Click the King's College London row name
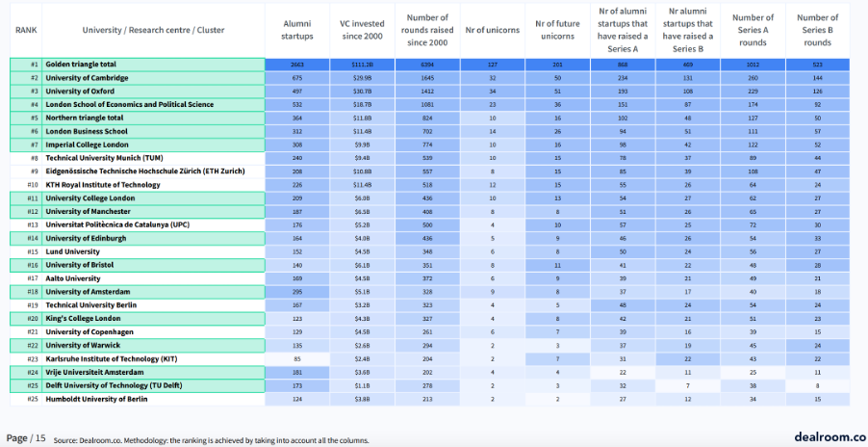 83,319
